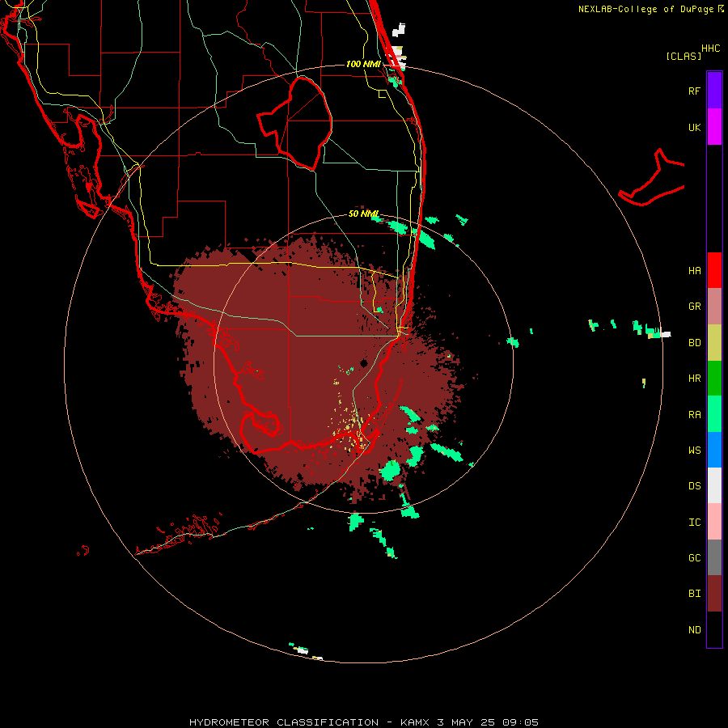Select the HR legend label text
The width and height of the screenshot is (728, 728).
coord(694,379)
